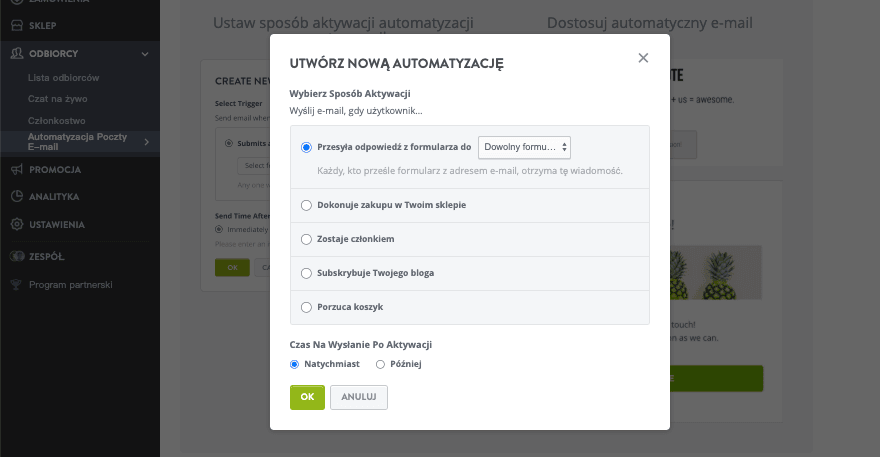
Task: Select 'Dokonuje zakupu w Twoim sklepie' radio
Action: coord(306,205)
